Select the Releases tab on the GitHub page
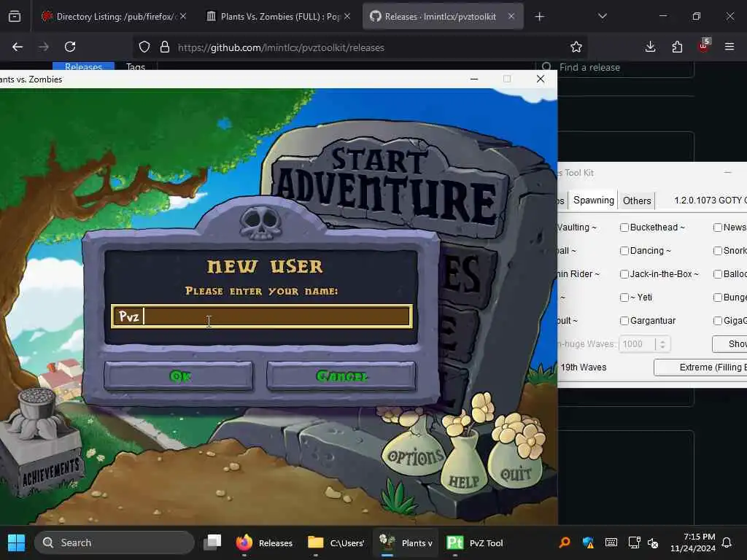 coord(83,66)
